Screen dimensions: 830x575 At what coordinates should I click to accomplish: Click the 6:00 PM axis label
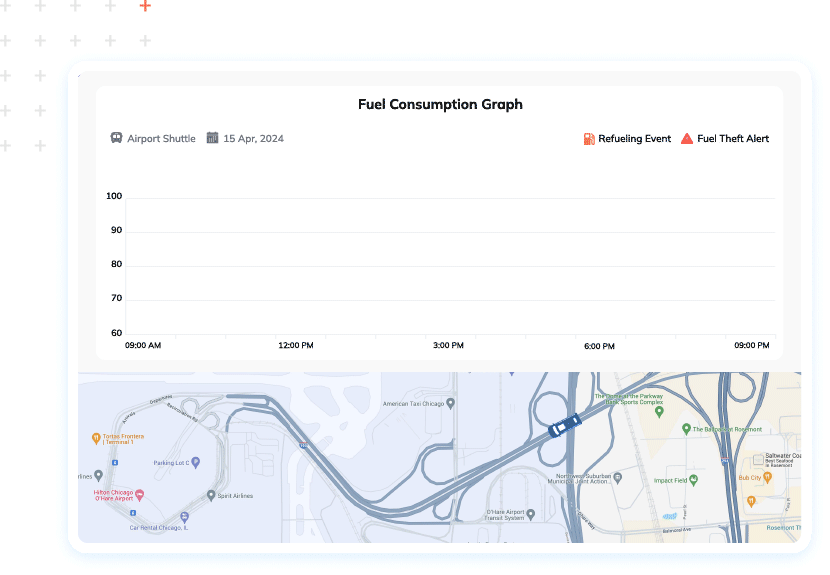tap(599, 346)
